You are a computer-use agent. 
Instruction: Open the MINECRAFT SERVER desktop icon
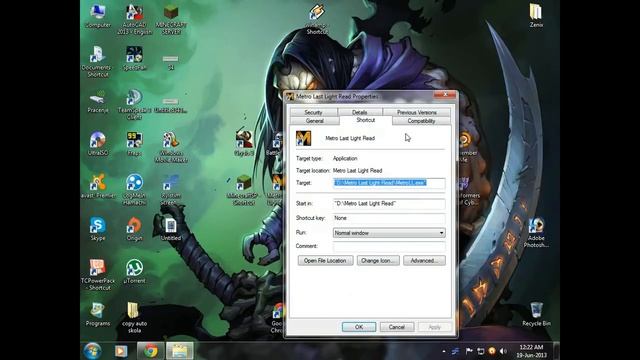[x=171, y=19]
